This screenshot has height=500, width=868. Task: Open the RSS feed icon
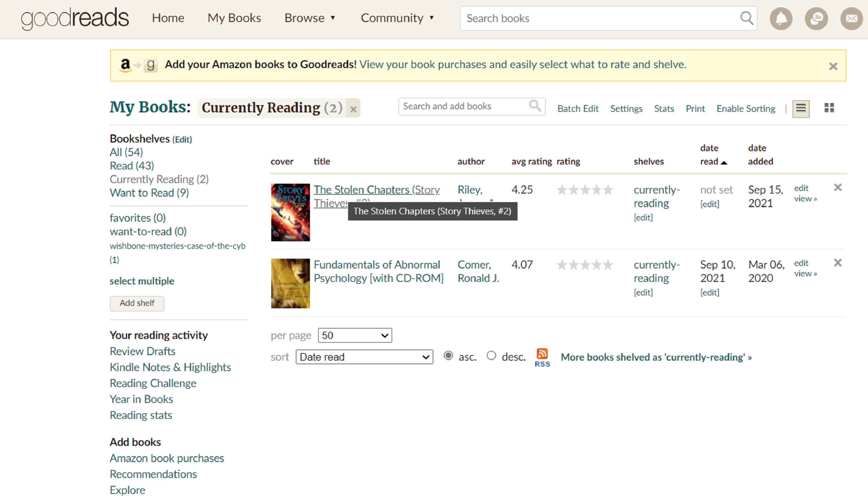pyautogui.click(x=542, y=357)
